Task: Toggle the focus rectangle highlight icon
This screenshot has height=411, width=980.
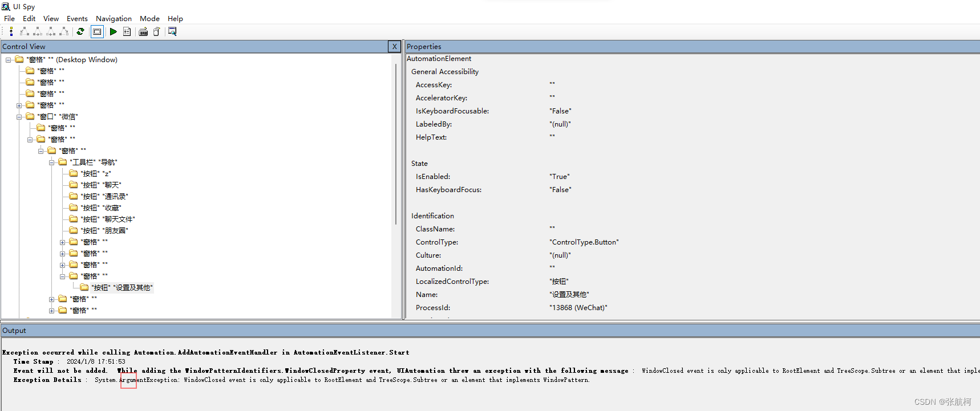Action: click(97, 32)
